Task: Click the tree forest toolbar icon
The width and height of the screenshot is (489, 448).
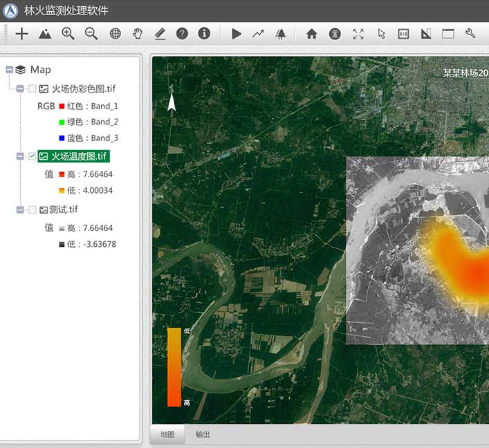Action: point(281,34)
